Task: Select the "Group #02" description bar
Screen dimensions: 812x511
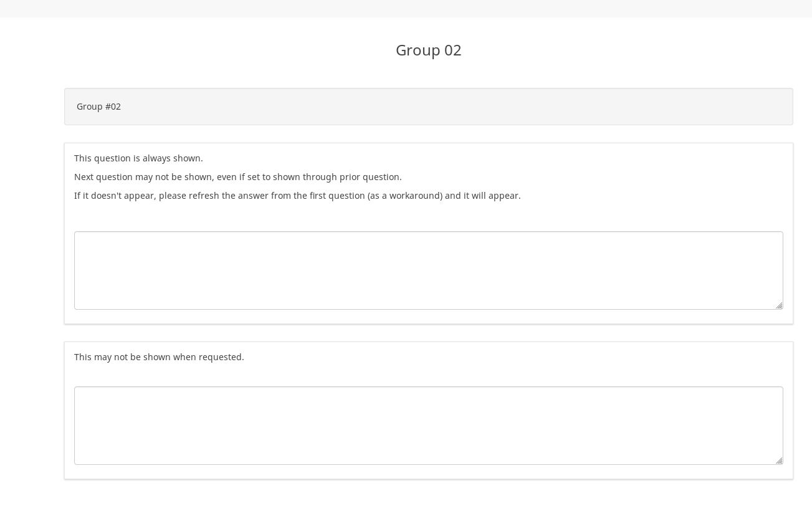Action: [428, 107]
